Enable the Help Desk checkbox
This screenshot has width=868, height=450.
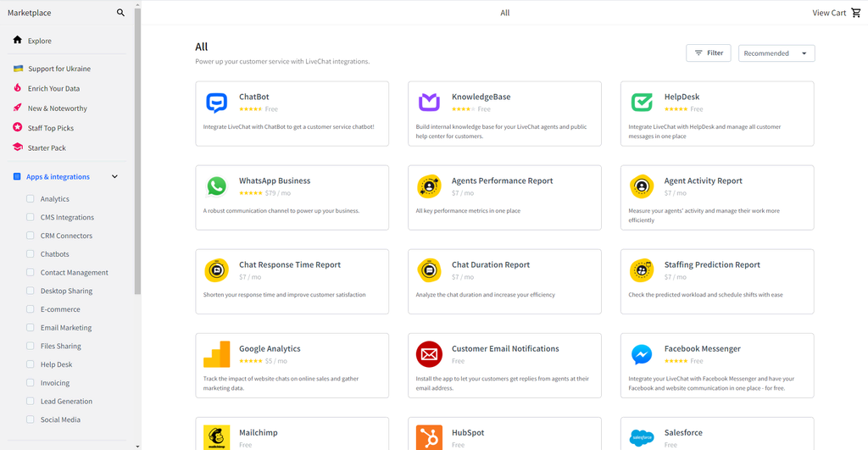[31, 364]
